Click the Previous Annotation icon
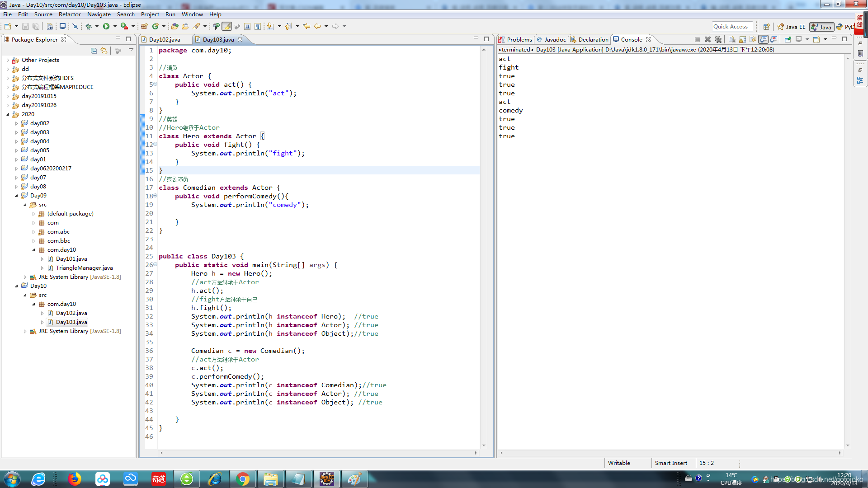 pos(288,26)
